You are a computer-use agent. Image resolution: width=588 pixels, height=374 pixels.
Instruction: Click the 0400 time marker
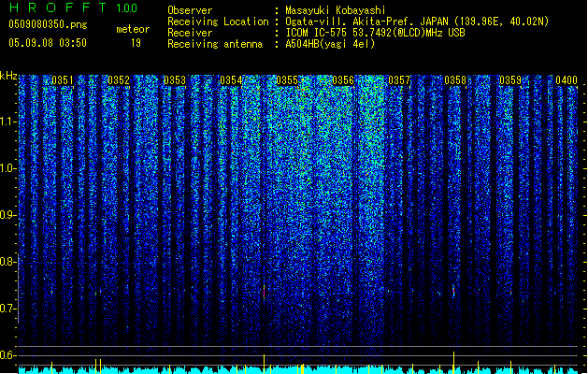(x=566, y=80)
